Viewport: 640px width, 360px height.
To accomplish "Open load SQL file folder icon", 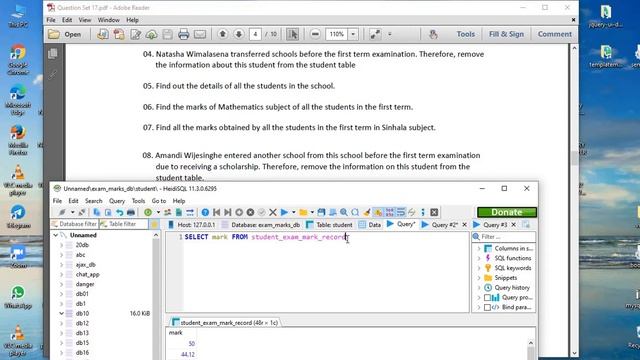I will click(303, 212).
